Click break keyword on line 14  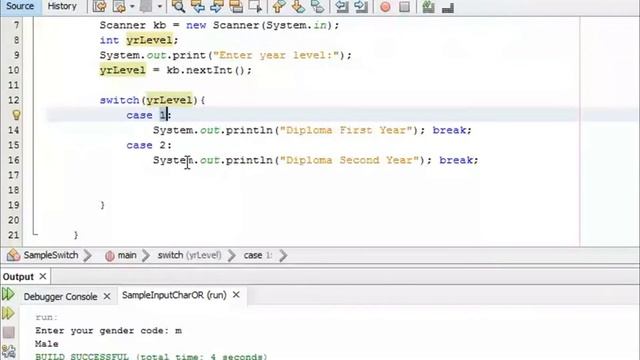[x=449, y=130]
